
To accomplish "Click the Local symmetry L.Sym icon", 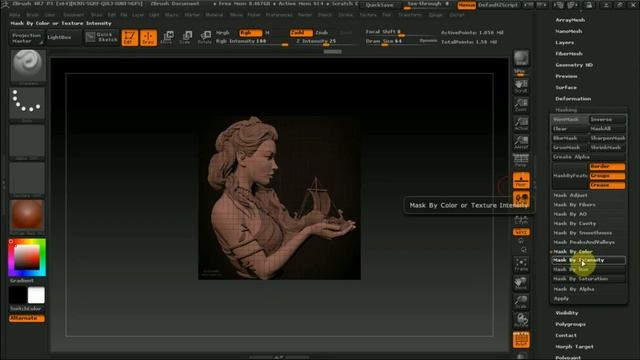I will (x=521, y=220).
